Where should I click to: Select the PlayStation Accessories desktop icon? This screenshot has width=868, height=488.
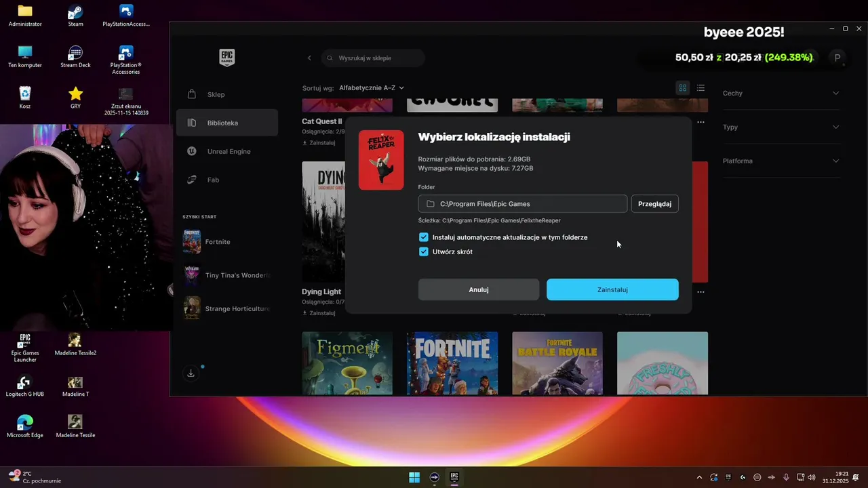tap(126, 60)
